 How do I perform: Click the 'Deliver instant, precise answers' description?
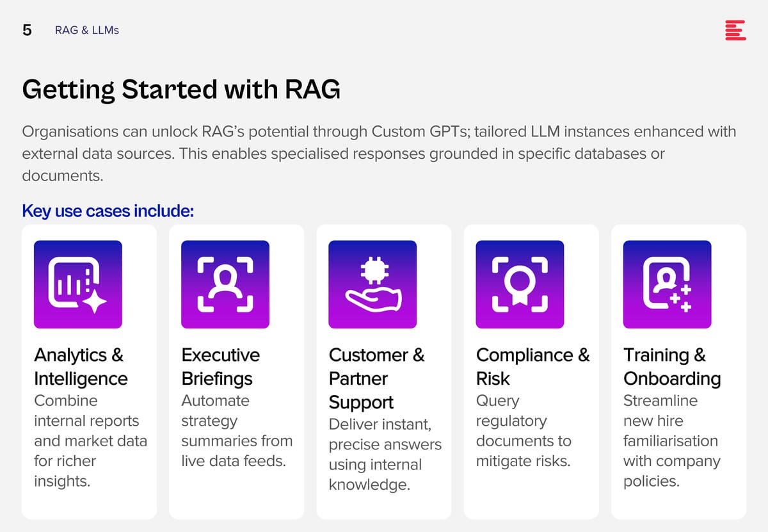(385, 455)
